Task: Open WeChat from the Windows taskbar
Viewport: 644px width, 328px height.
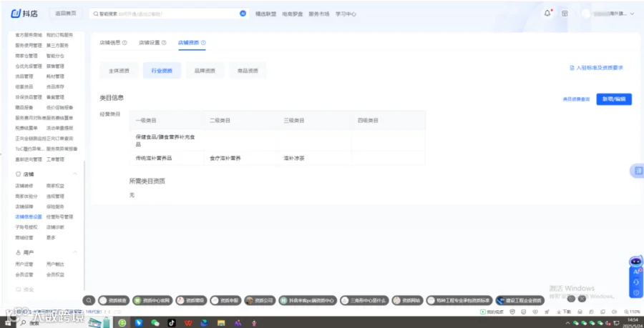Action: coord(155,323)
